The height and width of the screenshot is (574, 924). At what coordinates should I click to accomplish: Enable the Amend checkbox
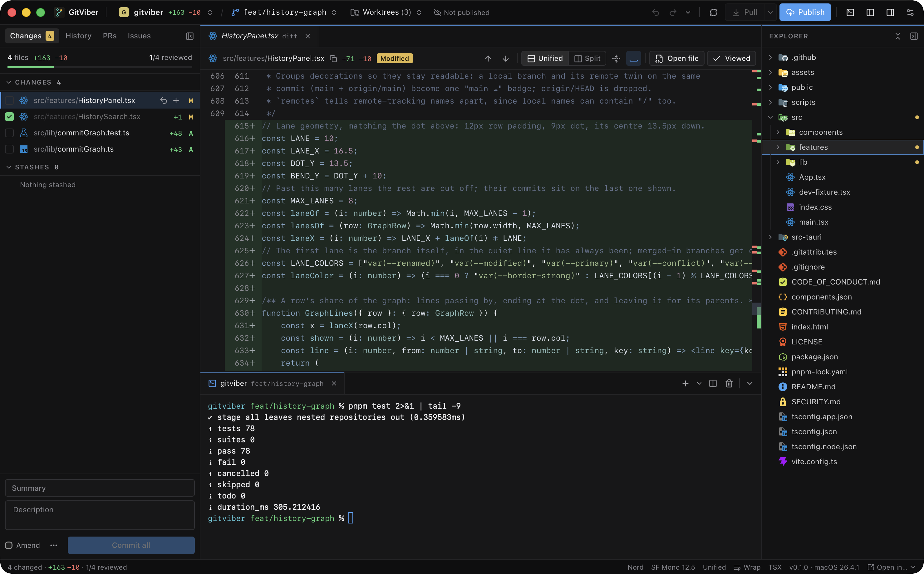pos(9,545)
